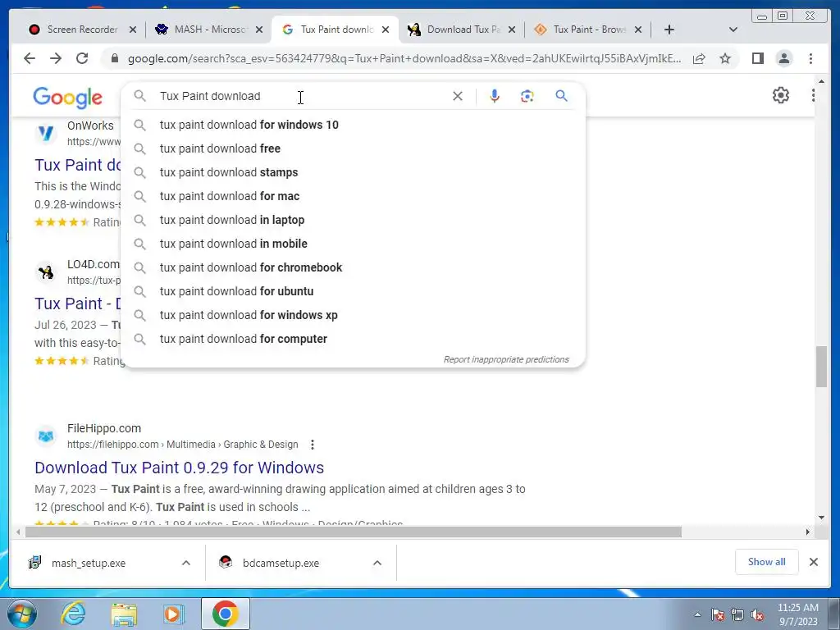Open Windows Explorer folder in taskbar
Viewport: 840px width, 630px height.
(x=124, y=614)
